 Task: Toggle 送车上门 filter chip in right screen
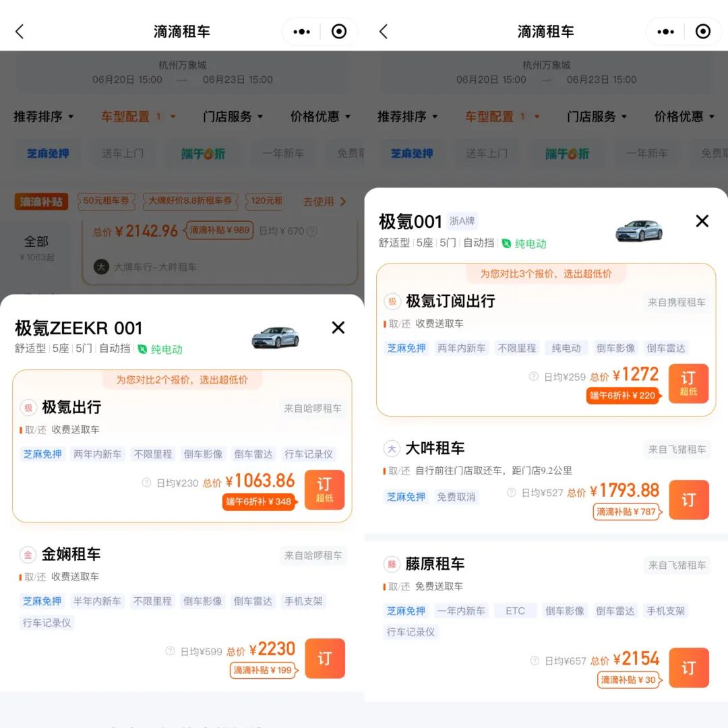pos(487,153)
